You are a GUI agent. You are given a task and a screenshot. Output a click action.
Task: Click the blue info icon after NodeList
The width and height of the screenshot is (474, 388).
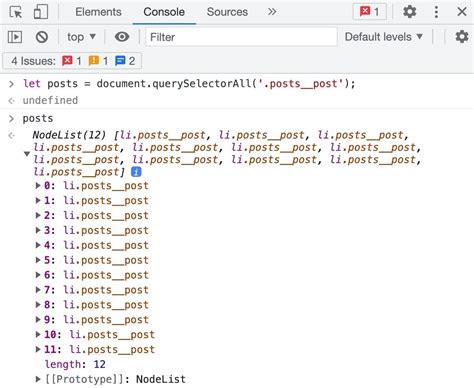(136, 172)
